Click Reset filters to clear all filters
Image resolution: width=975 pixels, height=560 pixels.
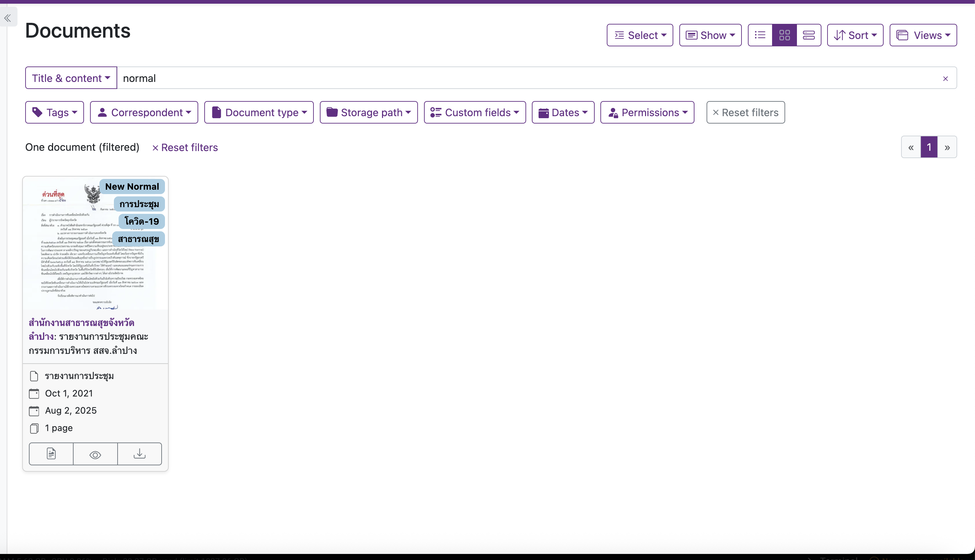(x=745, y=112)
